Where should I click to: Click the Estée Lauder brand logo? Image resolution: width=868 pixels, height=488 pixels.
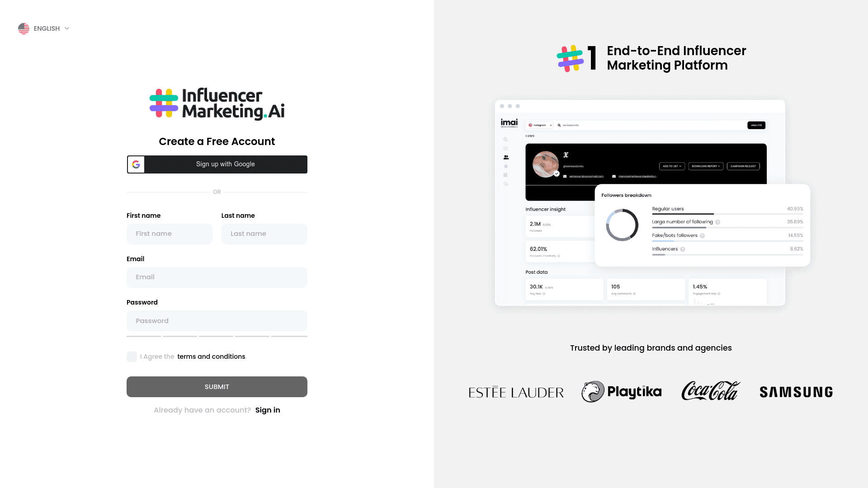(x=516, y=391)
